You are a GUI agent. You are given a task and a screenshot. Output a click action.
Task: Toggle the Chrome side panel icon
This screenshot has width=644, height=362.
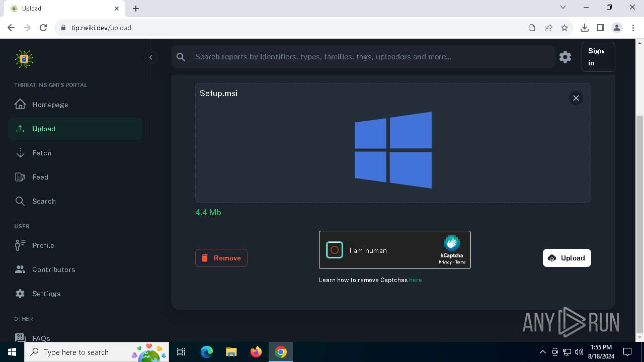601,28
